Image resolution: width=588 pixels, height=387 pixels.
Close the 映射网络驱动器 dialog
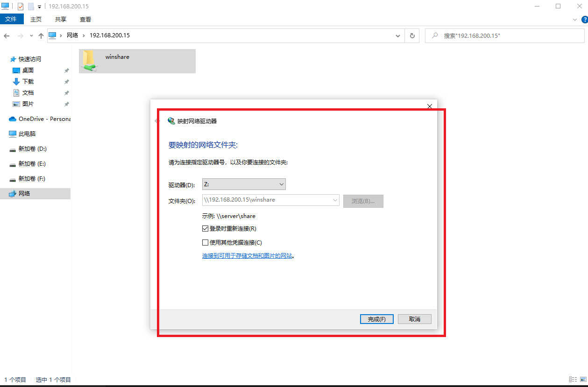(430, 106)
